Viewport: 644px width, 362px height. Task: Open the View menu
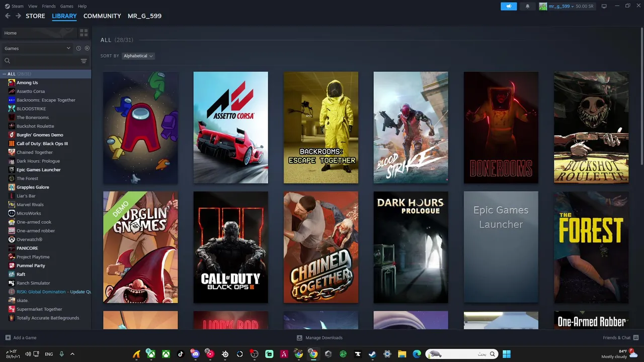[33, 6]
